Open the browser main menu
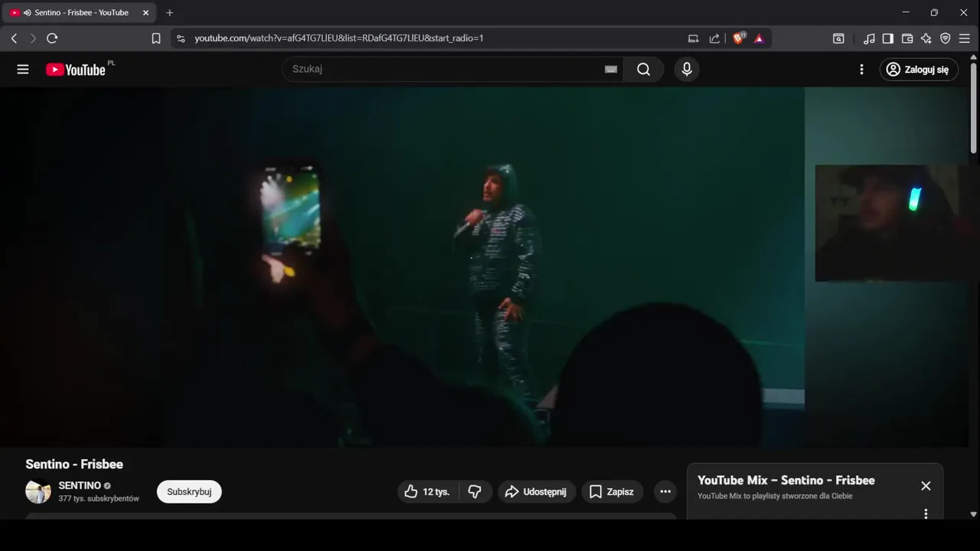The height and width of the screenshot is (551, 980). (965, 38)
